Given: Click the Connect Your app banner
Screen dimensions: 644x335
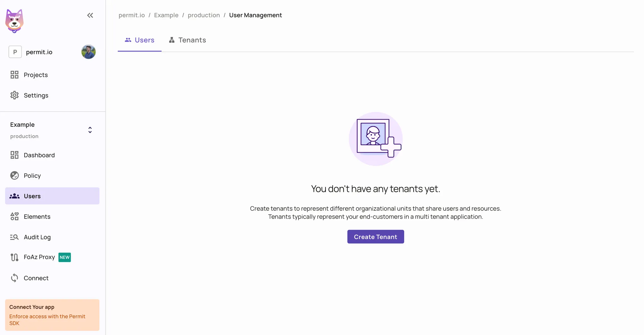Looking at the screenshot, I should 52,315.
